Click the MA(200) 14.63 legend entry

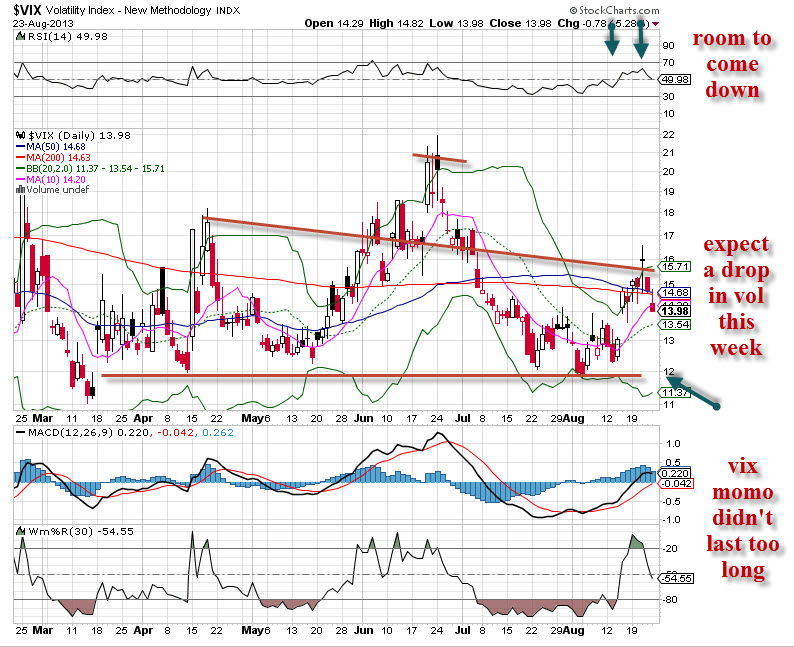point(60,159)
